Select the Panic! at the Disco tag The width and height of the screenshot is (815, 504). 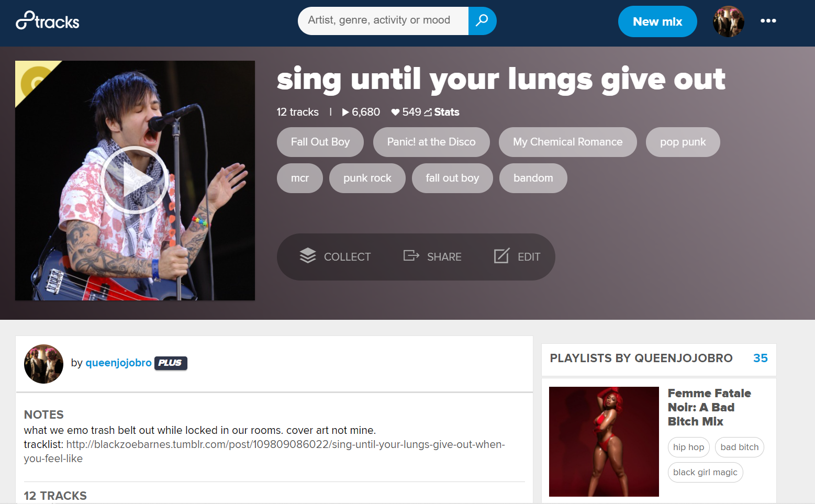431,142
